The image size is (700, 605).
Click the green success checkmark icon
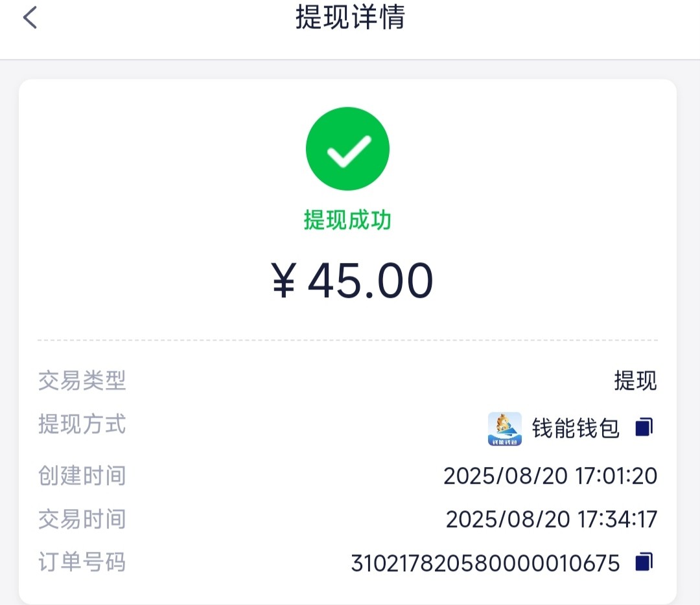tap(347, 149)
